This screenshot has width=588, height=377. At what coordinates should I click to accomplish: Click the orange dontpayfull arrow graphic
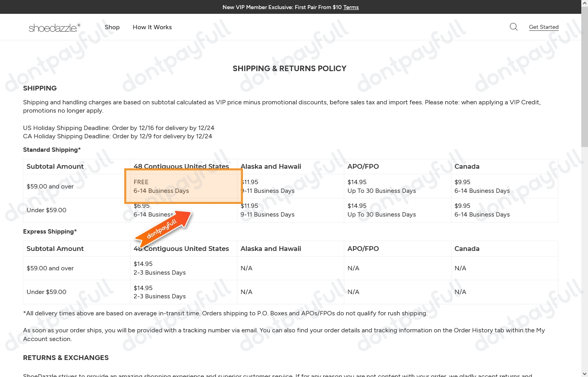pos(164,227)
